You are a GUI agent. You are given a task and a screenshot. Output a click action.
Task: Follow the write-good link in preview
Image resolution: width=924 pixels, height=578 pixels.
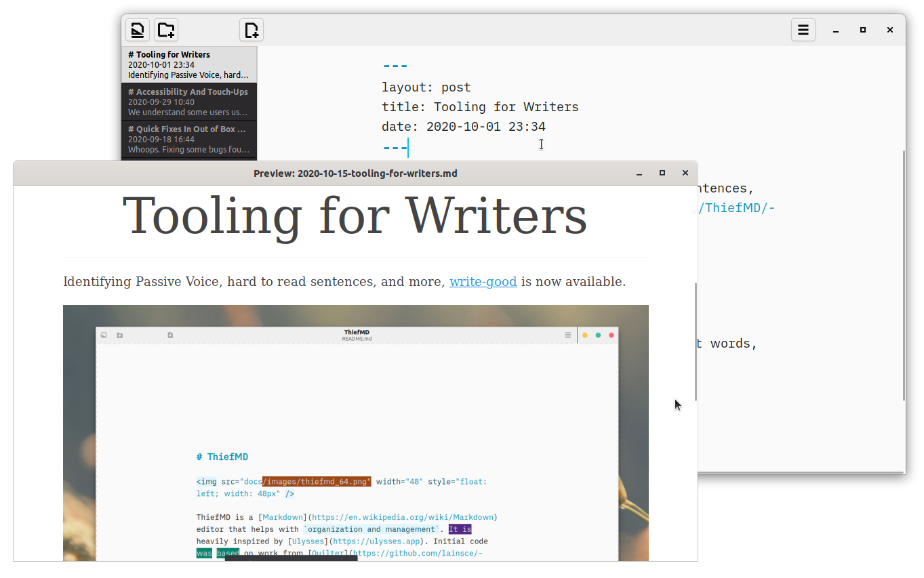tap(483, 281)
